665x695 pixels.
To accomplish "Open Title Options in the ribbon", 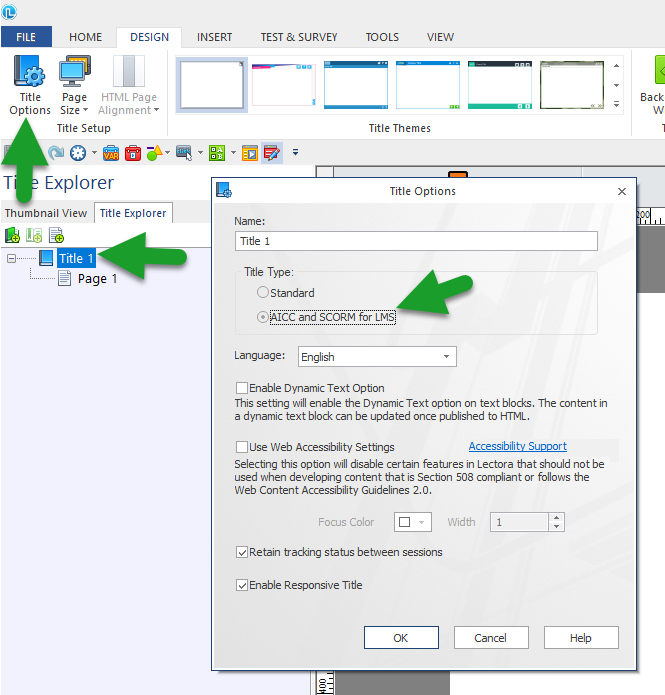I will pos(30,85).
